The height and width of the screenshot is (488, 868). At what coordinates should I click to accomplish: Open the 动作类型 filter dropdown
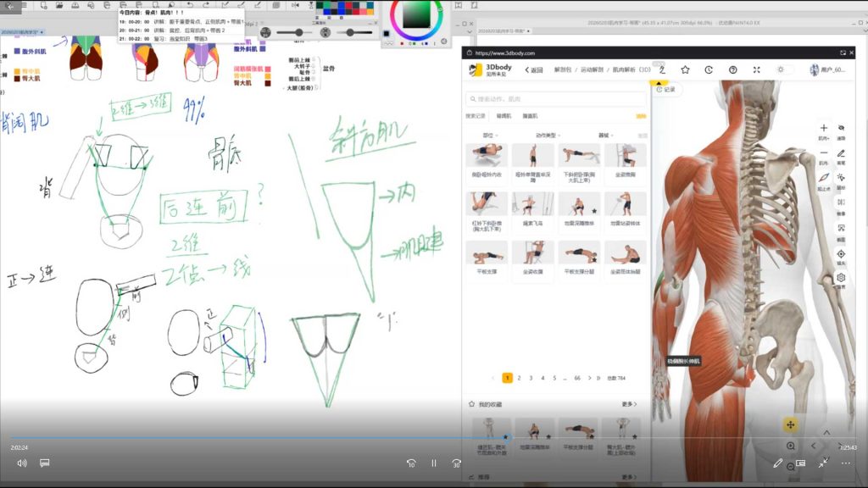(x=548, y=136)
